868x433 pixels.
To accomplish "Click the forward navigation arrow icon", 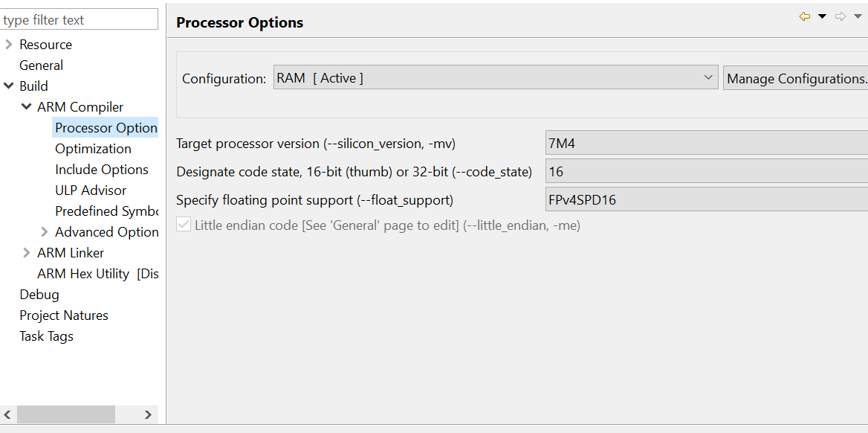I will click(841, 16).
